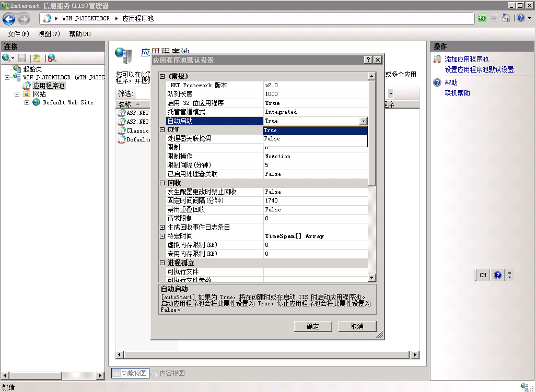The width and height of the screenshot is (536, 392).
Task: Expand the 特定时间 row
Action: (162, 236)
